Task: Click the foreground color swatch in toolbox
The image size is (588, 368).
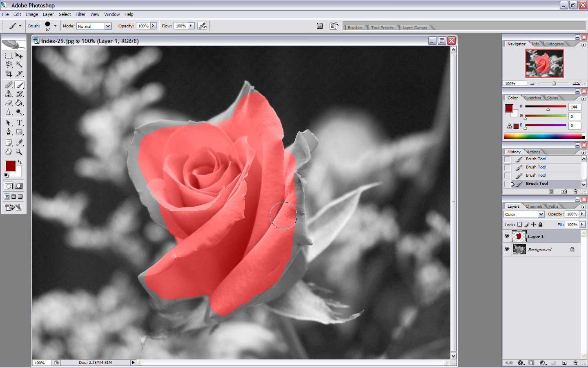Action: 10,166
